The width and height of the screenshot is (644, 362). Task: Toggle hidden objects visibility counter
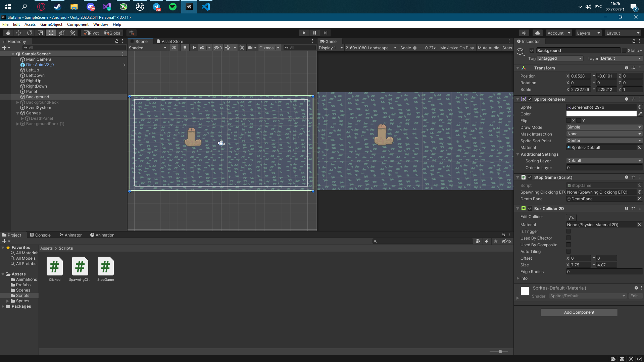click(218, 48)
